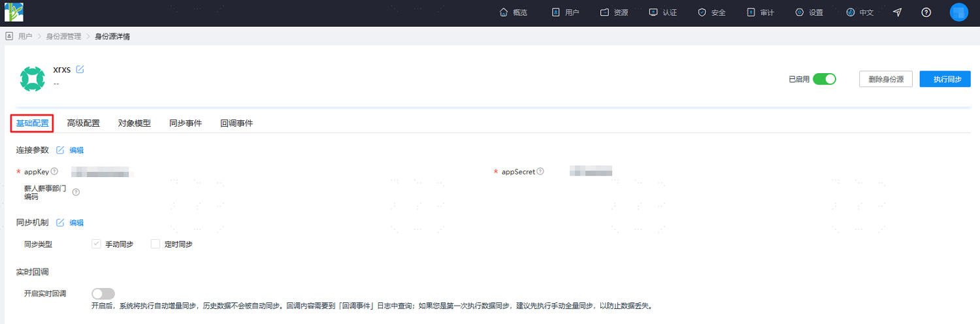Image resolution: width=980 pixels, height=324 pixels.
Task: Click 编辑 link next to 连接参数
Action: 76,150
